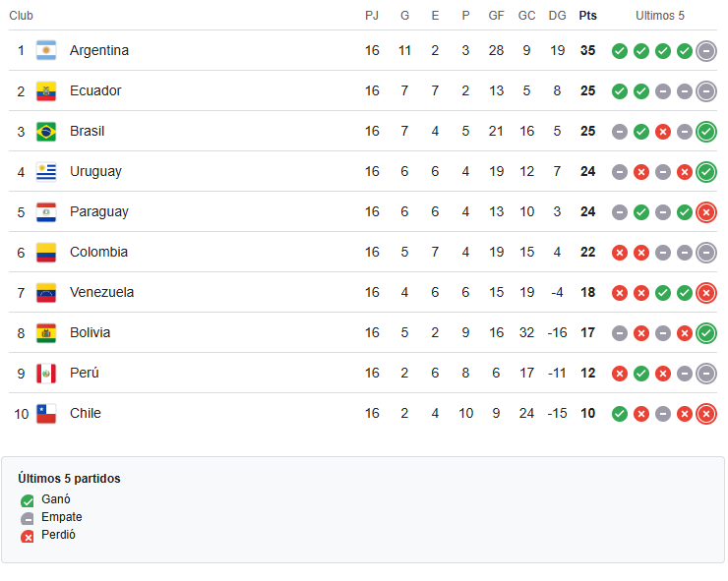Screen dimensions: 728x581
Task: Click the green Ganó legend icon
Action: click(x=27, y=500)
